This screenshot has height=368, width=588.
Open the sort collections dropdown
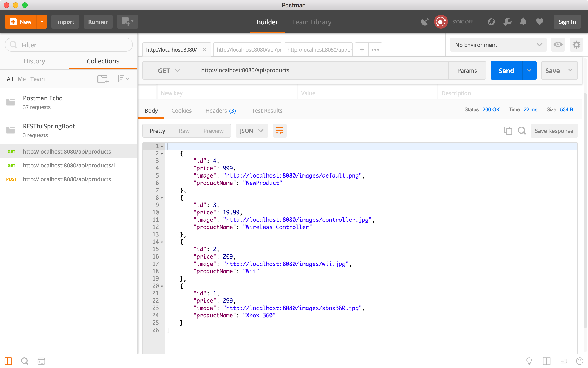(x=122, y=79)
